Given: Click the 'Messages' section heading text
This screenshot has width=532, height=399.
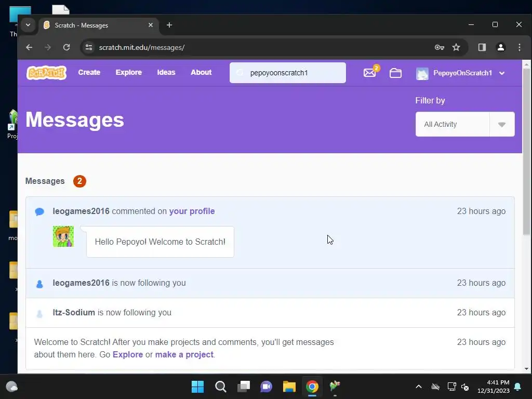Looking at the screenshot, I should coord(45,181).
